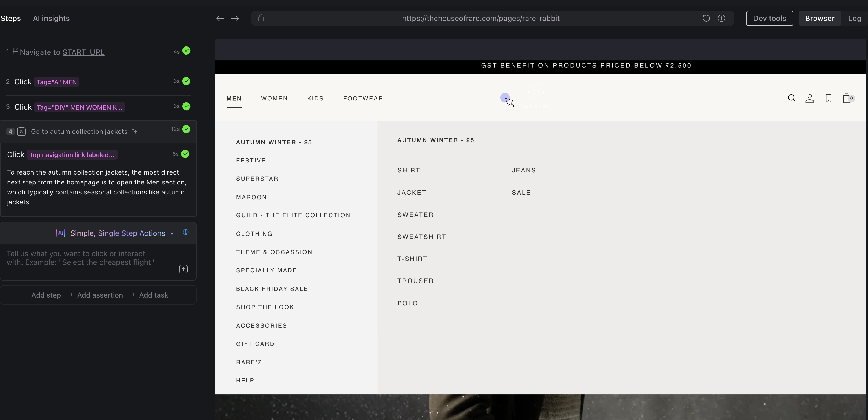The image size is (868, 420).
Task: Open the Simple, Single Step Actions dropdown
Action: 172,234
